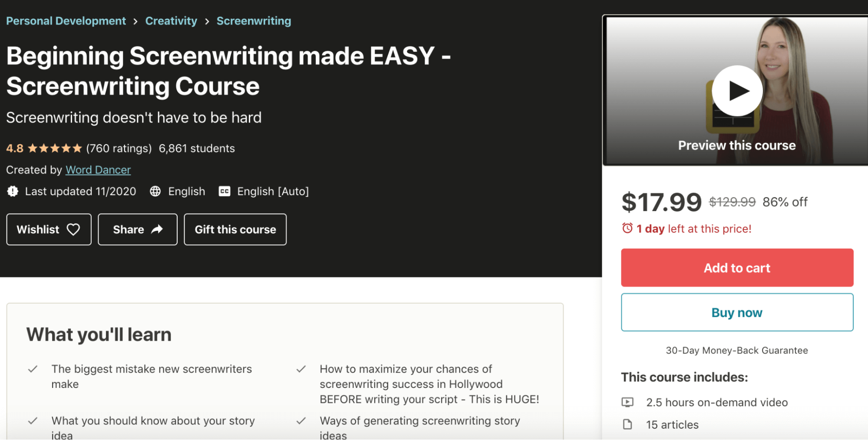Screen dimensions: 868x440
Task: Click Gift this course button
Action: pyautogui.click(x=235, y=229)
